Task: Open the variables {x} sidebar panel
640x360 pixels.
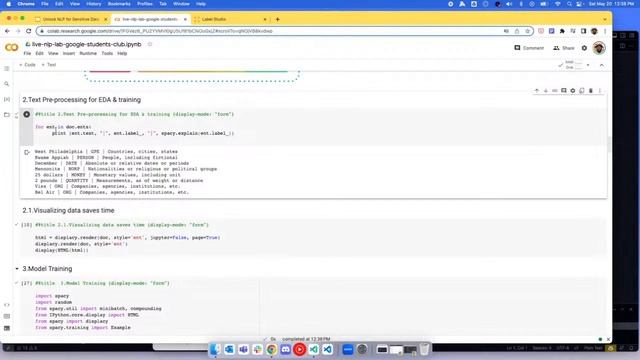Action: click(7, 99)
